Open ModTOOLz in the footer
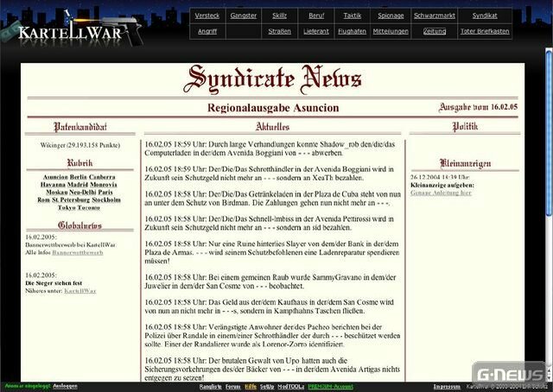The width and height of the screenshot is (553, 392). [x=290, y=387]
